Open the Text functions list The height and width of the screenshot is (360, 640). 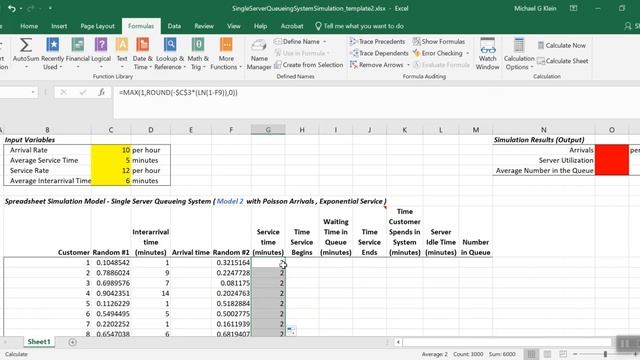point(122,53)
